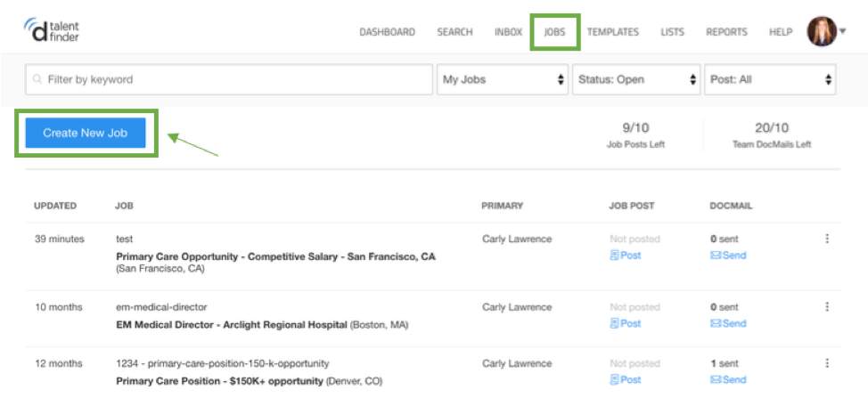Open EM Medical Director Arclight job
This screenshot has height=398, width=868.
tap(232, 325)
